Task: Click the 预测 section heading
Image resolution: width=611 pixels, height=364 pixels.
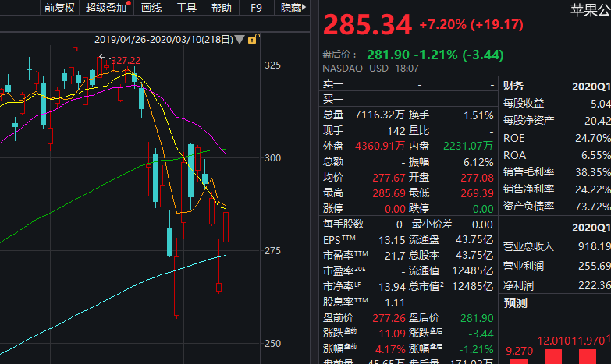Action: (515, 303)
